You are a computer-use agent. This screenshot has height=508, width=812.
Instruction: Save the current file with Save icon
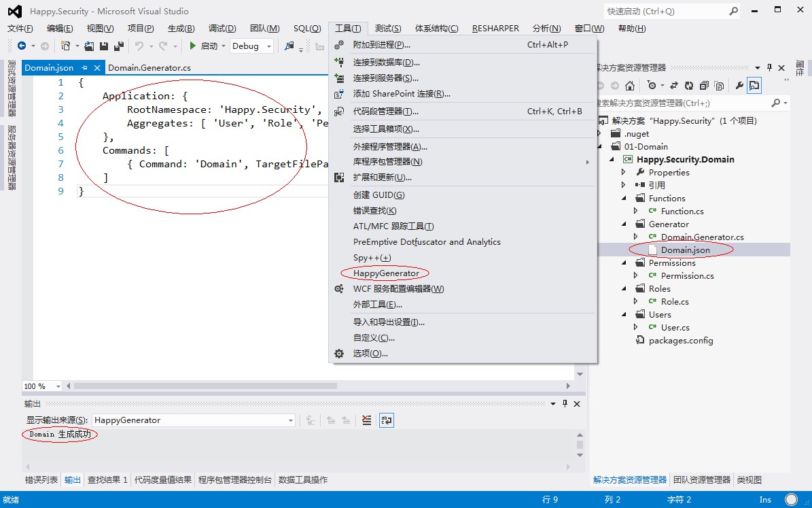[103, 46]
